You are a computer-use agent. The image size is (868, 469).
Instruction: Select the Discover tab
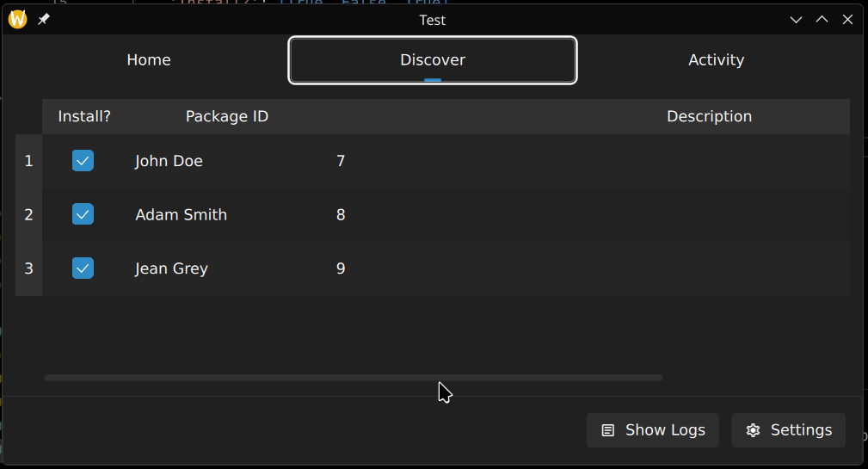click(x=433, y=60)
